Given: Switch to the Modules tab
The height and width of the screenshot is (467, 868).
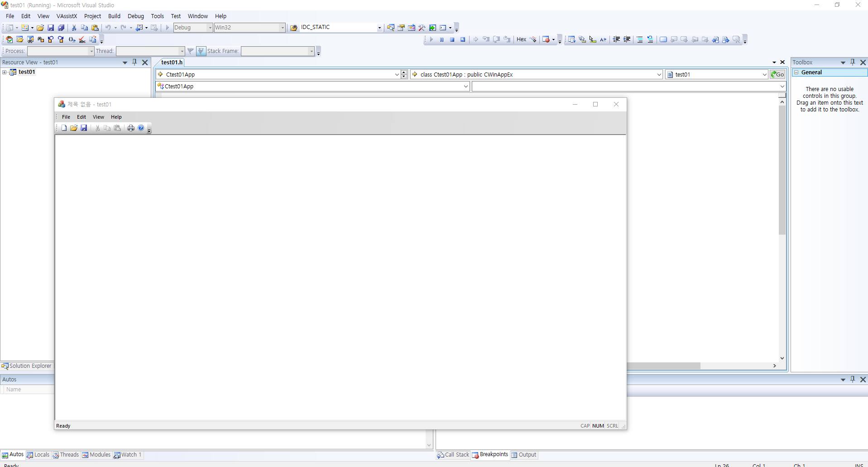Looking at the screenshot, I should [96, 455].
